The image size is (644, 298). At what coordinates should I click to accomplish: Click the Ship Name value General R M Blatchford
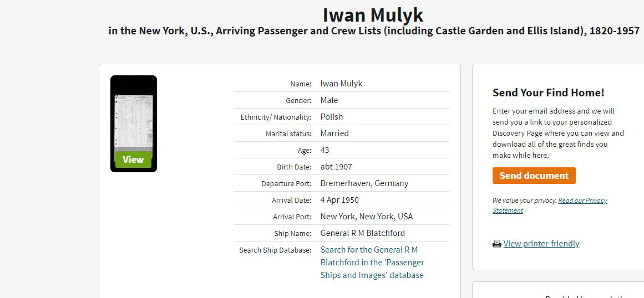pos(363,233)
